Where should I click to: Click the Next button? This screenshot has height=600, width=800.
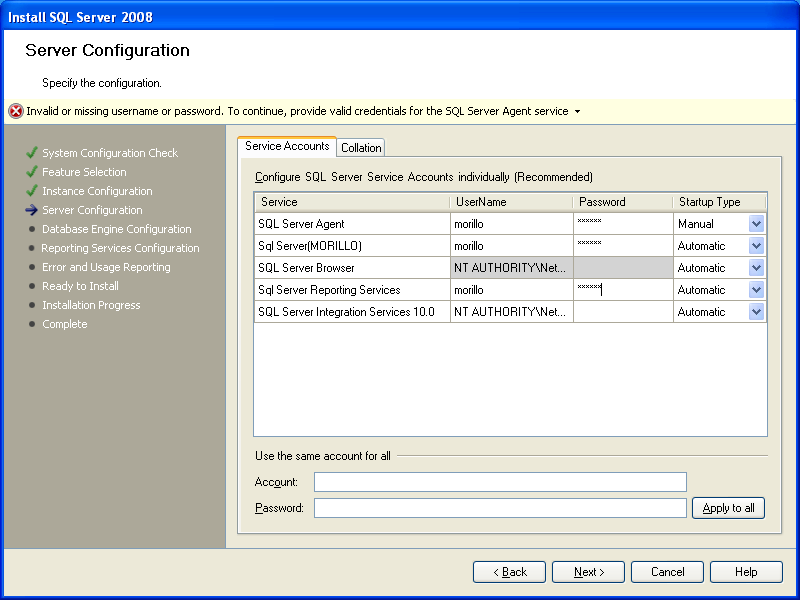point(588,572)
